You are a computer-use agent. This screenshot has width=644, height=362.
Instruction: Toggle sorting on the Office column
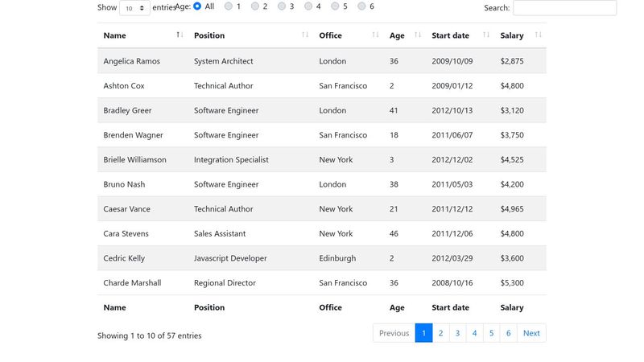coord(375,35)
